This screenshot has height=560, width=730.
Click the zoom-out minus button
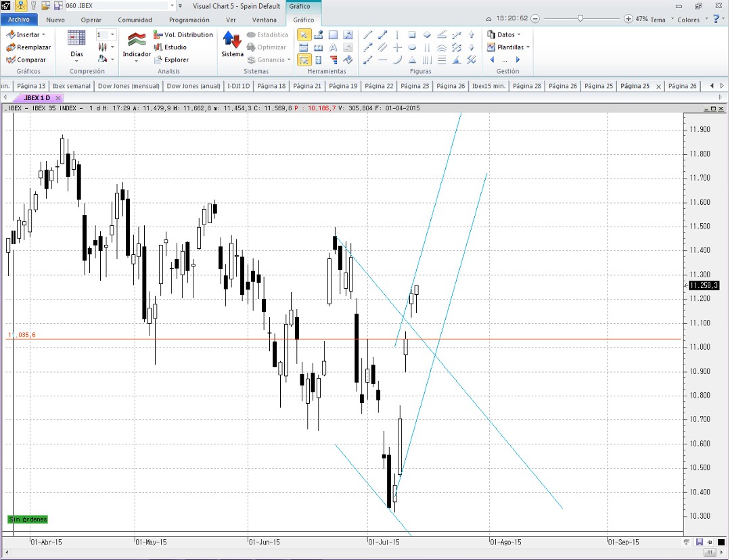click(535, 19)
